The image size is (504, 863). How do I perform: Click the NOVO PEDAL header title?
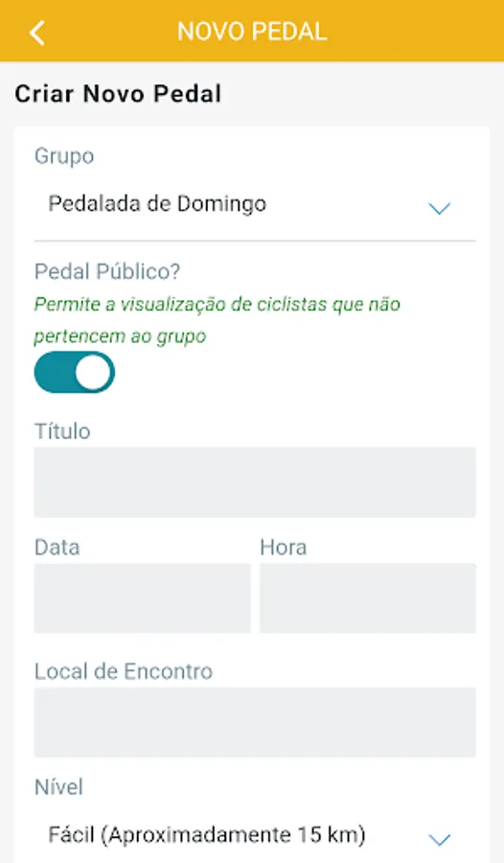tap(252, 32)
